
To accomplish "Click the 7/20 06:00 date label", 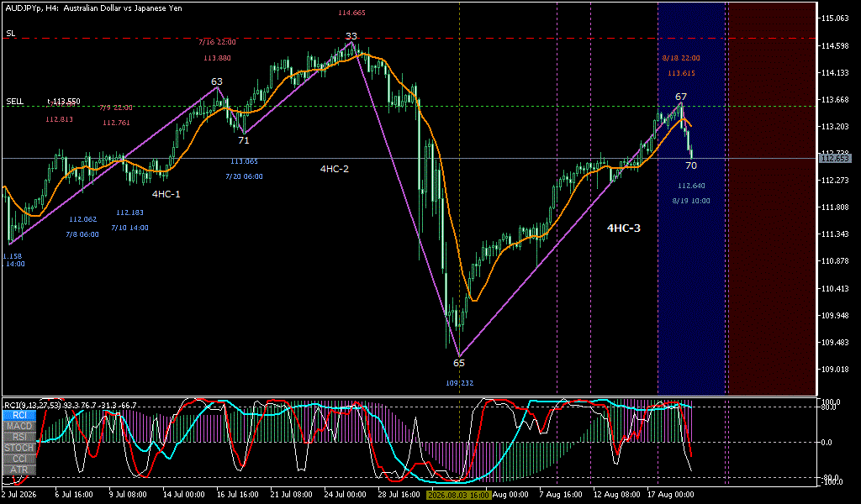I will point(244,177).
